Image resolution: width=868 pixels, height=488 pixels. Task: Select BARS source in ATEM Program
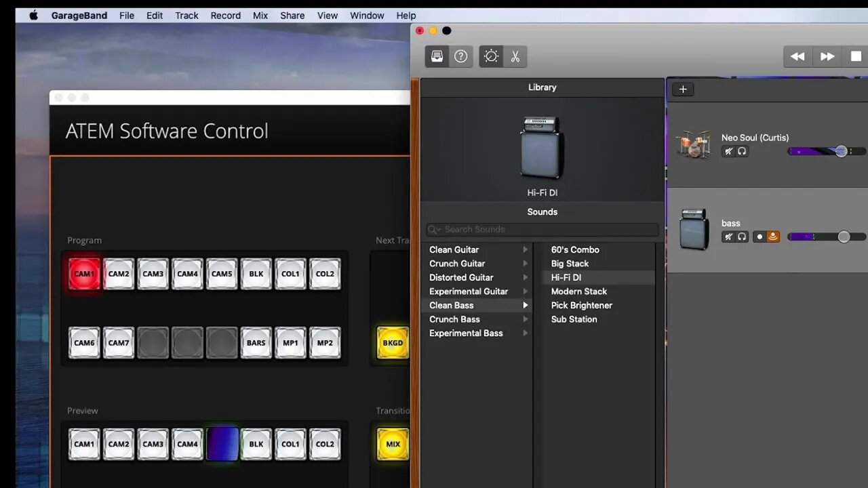[x=256, y=343]
